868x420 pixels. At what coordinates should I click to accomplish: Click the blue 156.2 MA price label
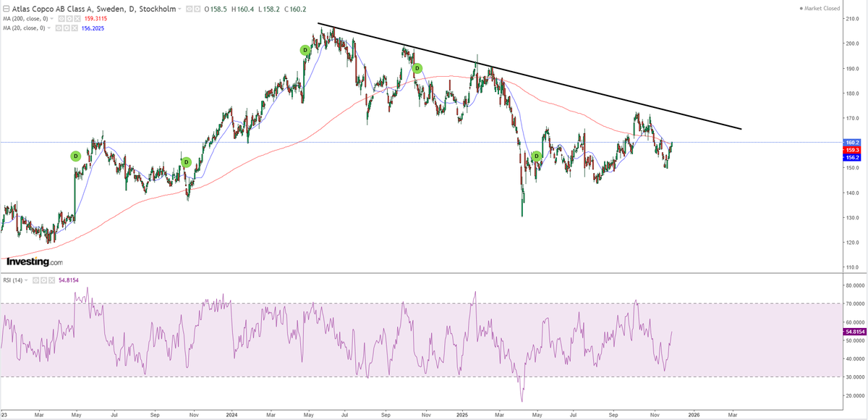coord(852,157)
